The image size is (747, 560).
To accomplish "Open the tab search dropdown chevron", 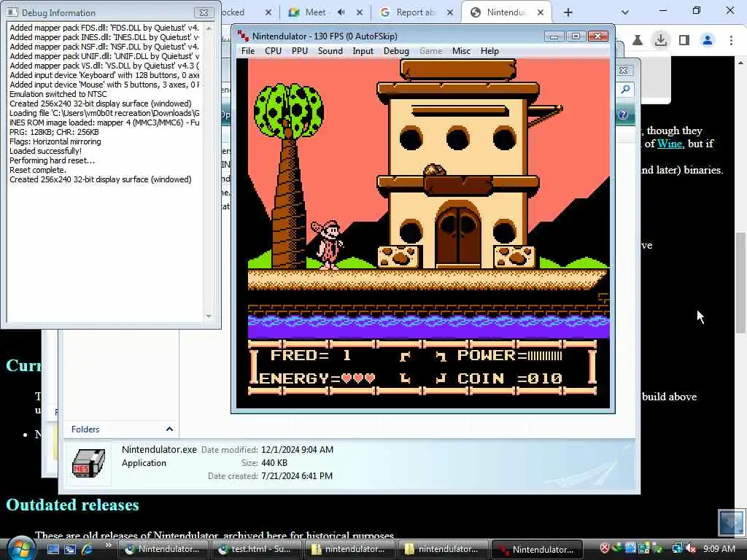I will (625, 12).
